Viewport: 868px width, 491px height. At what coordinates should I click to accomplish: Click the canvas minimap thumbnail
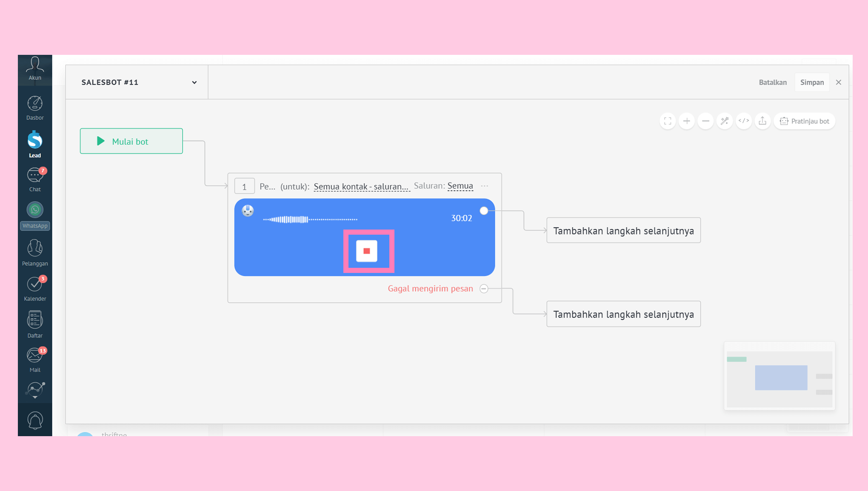pyautogui.click(x=779, y=376)
